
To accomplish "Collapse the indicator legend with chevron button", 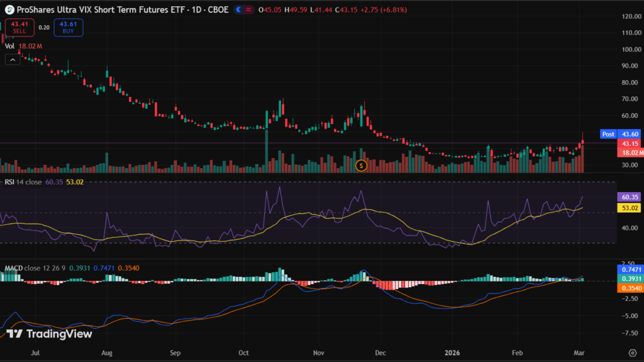I will tap(11, 59).
